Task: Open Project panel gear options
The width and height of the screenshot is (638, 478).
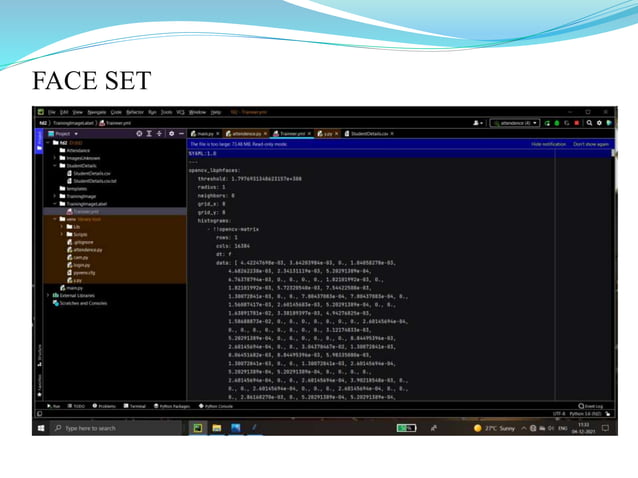Action: point(171,133)
